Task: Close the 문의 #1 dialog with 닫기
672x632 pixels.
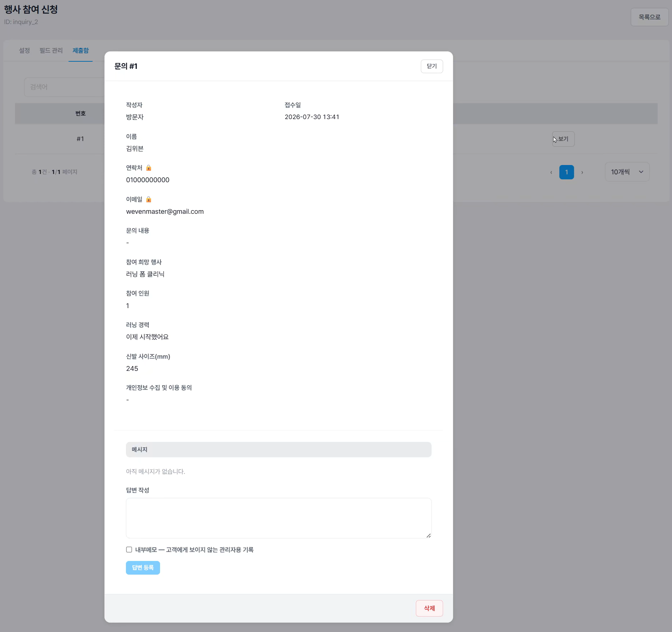Action: click(x=432, y=66)
